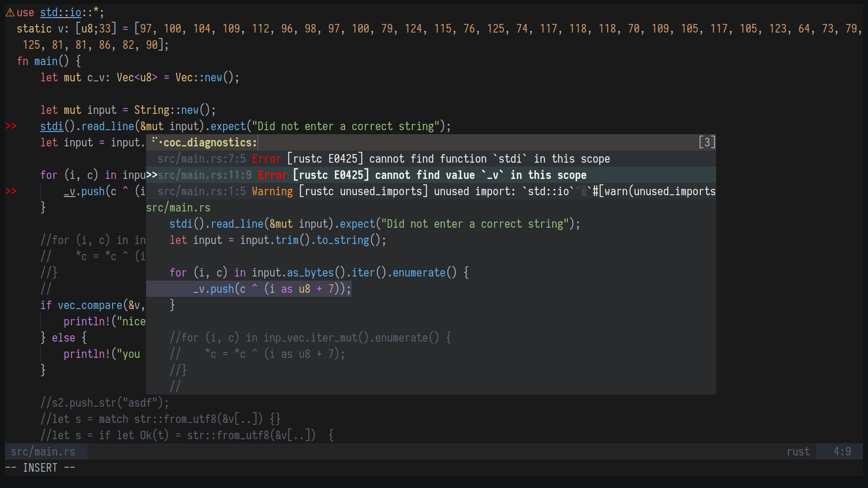Click the underlined _v variable in editor
The image size is (868, 488).
pos(69,192)
